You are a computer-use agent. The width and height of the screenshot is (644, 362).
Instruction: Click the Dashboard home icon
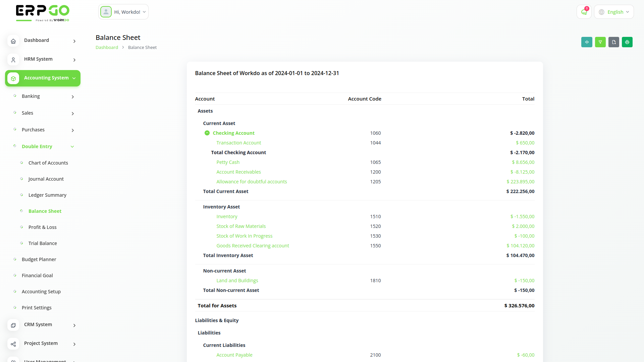[13, 41]
